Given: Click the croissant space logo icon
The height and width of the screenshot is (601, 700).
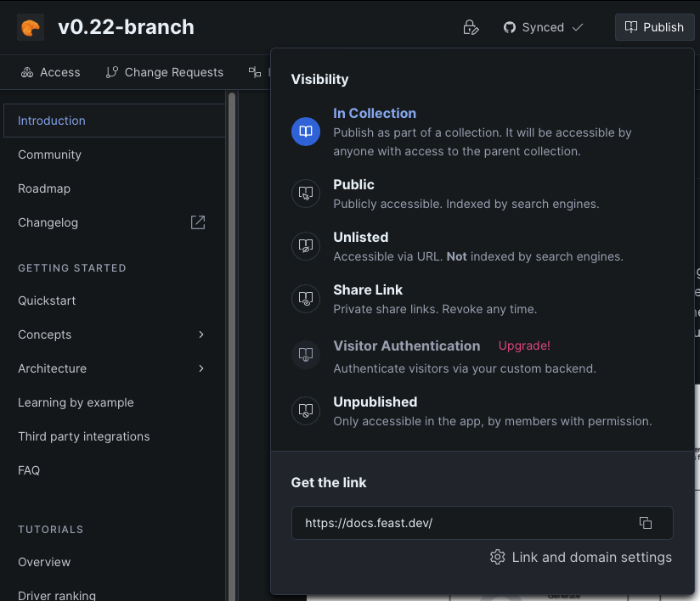Looking at the screenshot, I should (31, 27).
